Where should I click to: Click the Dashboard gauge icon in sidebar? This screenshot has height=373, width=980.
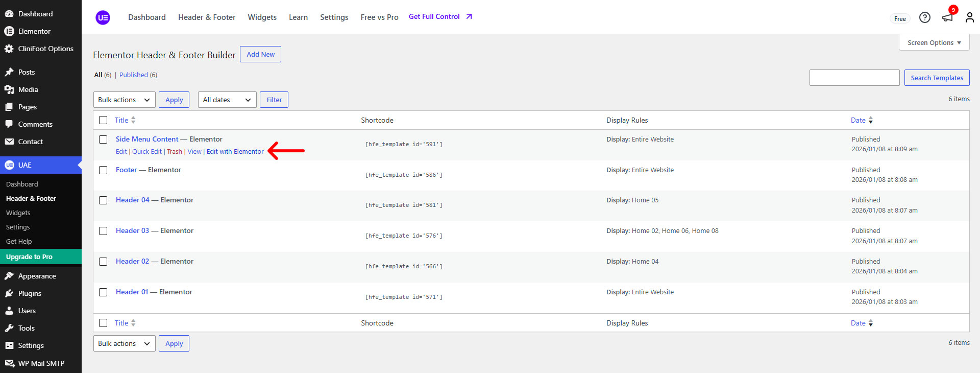9,14
